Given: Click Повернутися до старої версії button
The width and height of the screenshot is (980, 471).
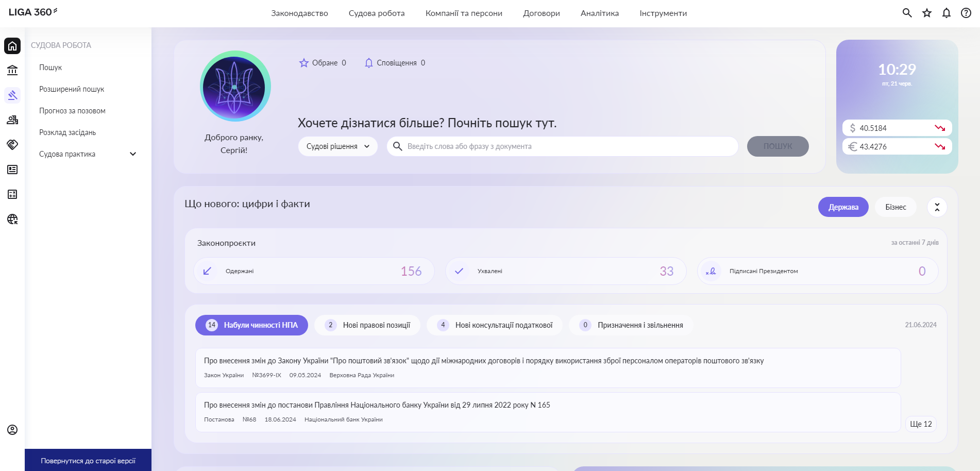Looking at the screenshot, I should point(88,461).
